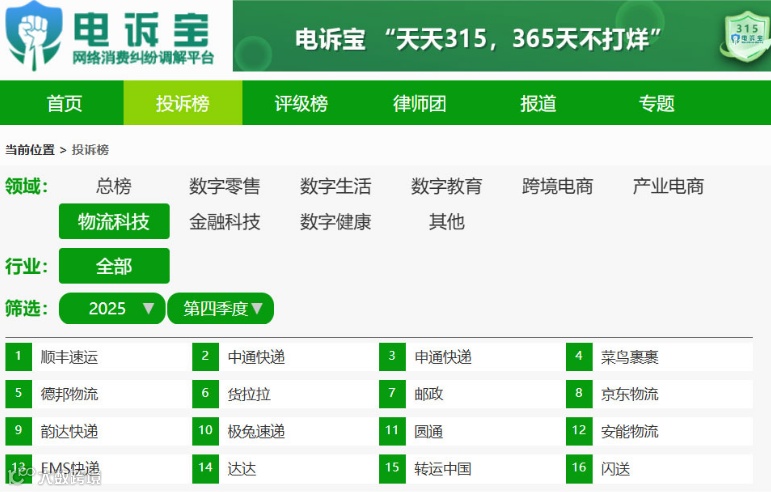Click the 投诉榜 breadcrumb link
The image size is (771, 492).
[x=90, y=149]
